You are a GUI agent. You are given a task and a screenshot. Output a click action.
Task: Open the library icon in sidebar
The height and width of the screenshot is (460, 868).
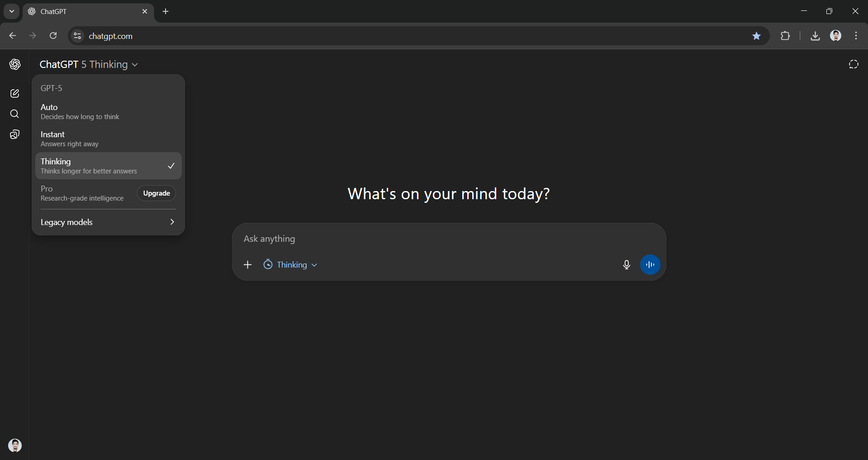tap(15, 134)
